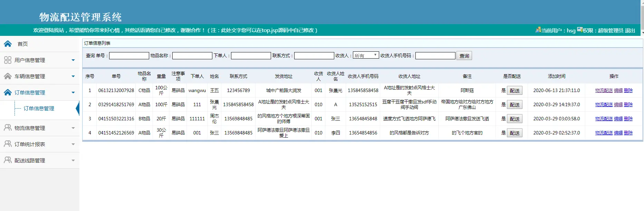
Task: Click order number 03291418251769 cell
Action: click(116, 104)
